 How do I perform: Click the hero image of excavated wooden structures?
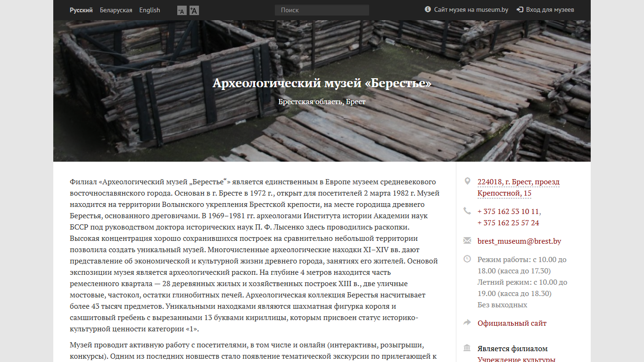point(322,91)
